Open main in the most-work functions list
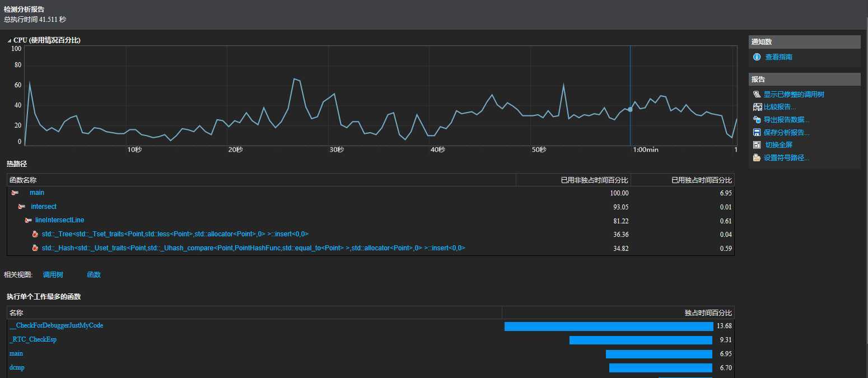The image size is (868, 378). point(16,354)
